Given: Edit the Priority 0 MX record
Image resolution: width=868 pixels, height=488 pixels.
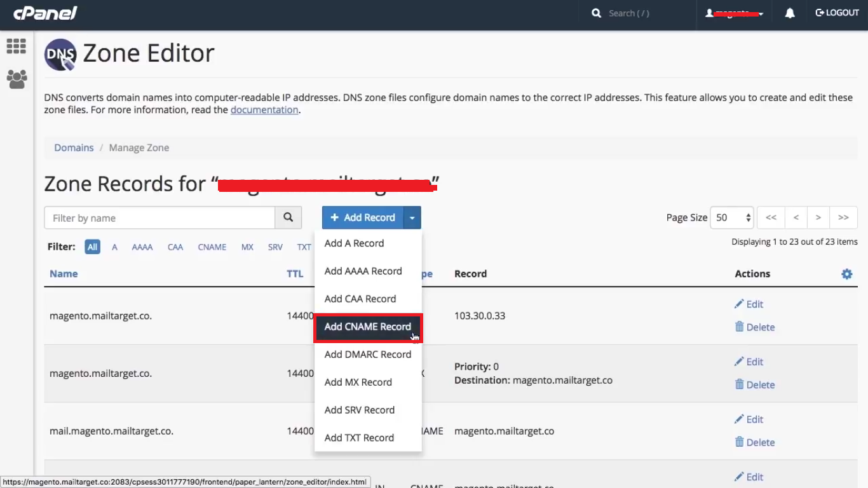Looking at the screenshot, I should (749, 362).
